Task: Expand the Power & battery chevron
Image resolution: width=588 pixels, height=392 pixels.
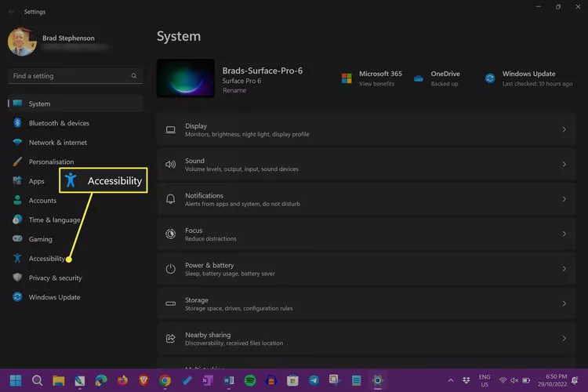Action: [564, 269]
